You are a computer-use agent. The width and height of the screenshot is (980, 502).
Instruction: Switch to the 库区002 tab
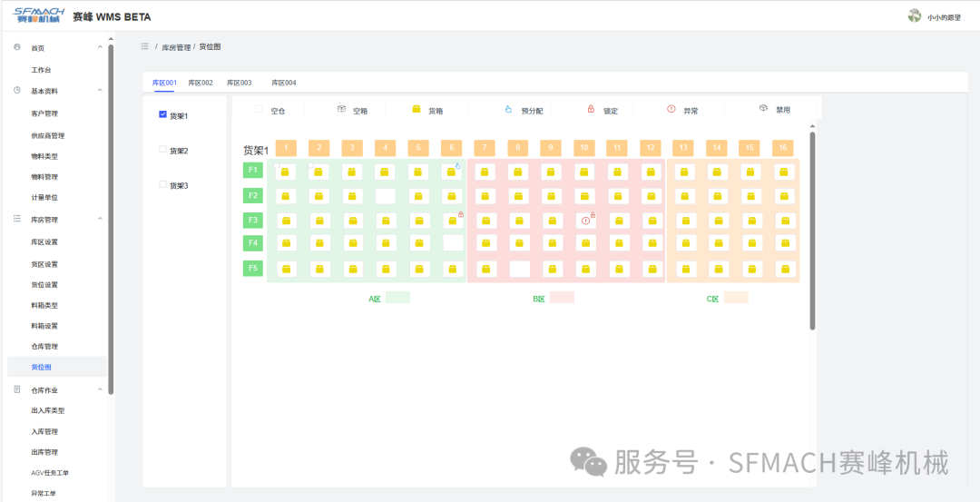tap(201, 83)
